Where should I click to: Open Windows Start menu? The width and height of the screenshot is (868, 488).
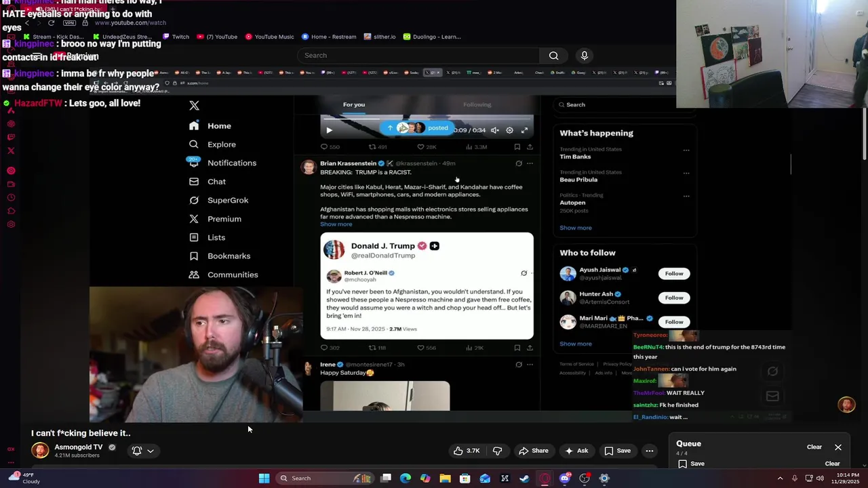click(x=264, y=479)
